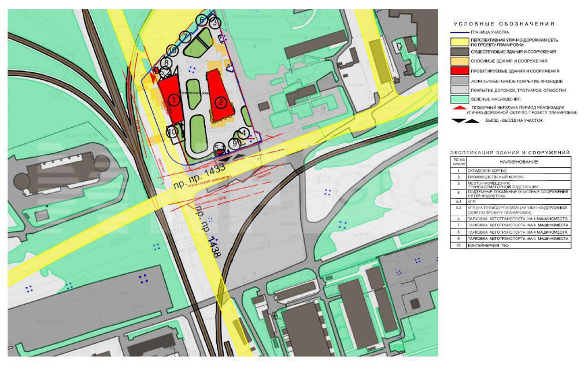The height and width of the screenshot is (377, 588).
Task: Click the gray asphalt coverage legend swatch
Action: (460, 80)
